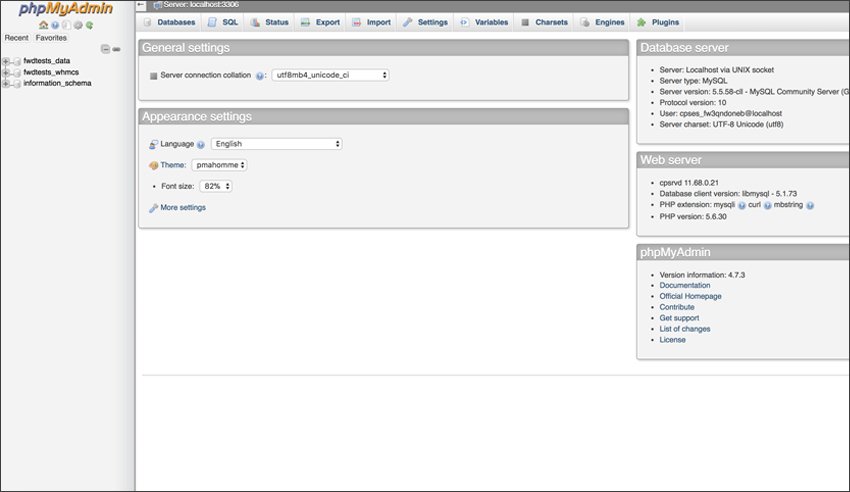
Task: Open help icon after curl extension
Action: (768, 205)
